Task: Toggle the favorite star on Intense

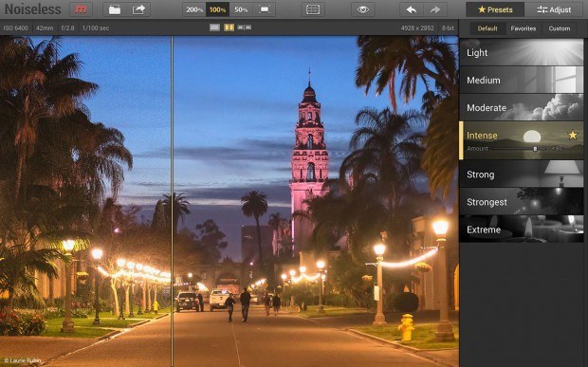Action: (x=573, y=135)
